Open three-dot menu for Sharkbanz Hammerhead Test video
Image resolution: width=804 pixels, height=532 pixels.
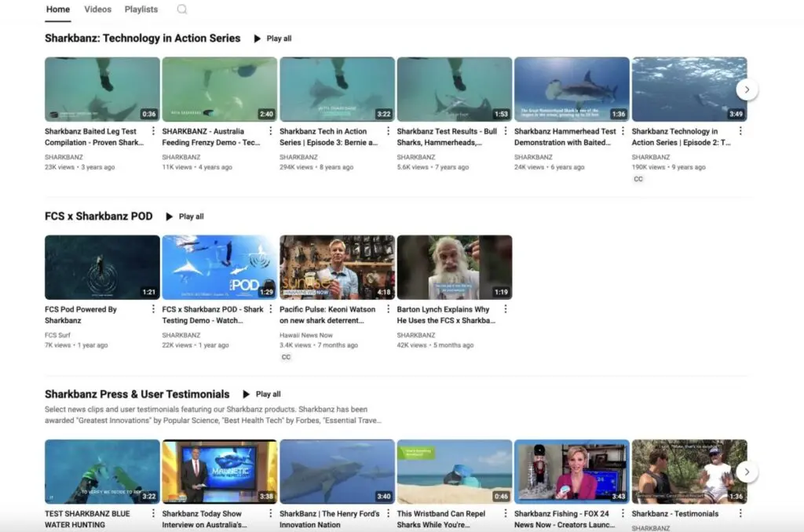click(x=623, y=132)
